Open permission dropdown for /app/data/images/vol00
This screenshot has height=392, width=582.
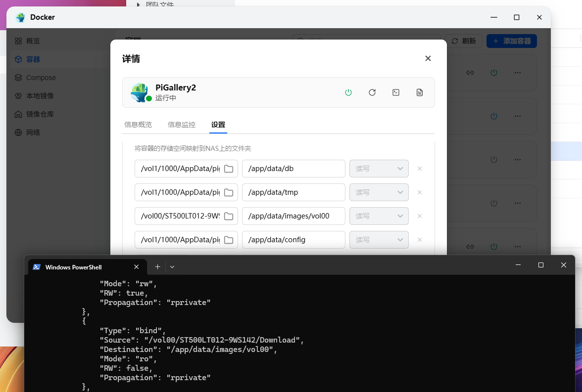coord(379,216)
